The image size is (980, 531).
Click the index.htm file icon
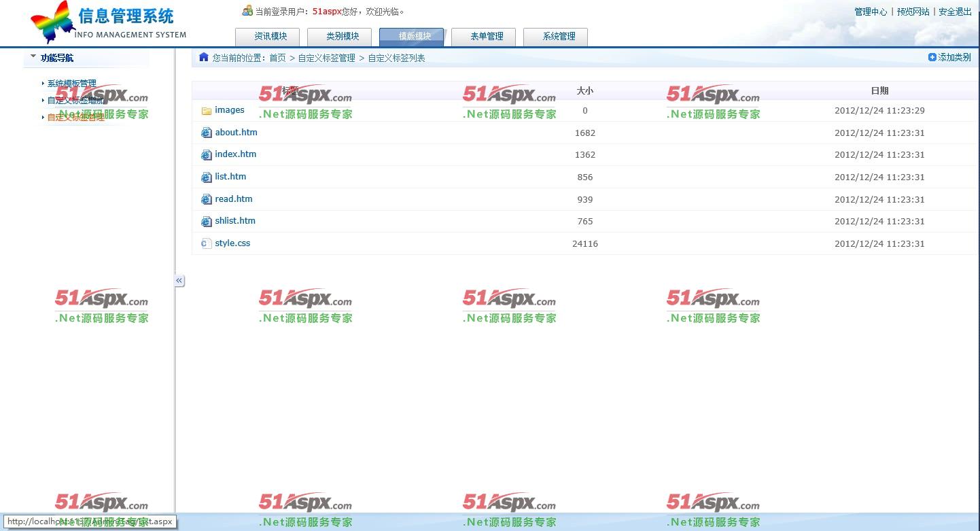(207, 155)
